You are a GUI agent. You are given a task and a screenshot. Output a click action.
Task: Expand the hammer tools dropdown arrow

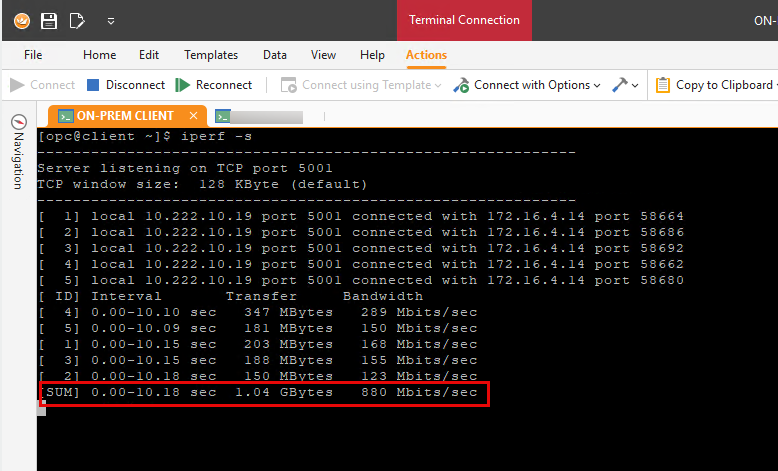click(635, 85)
